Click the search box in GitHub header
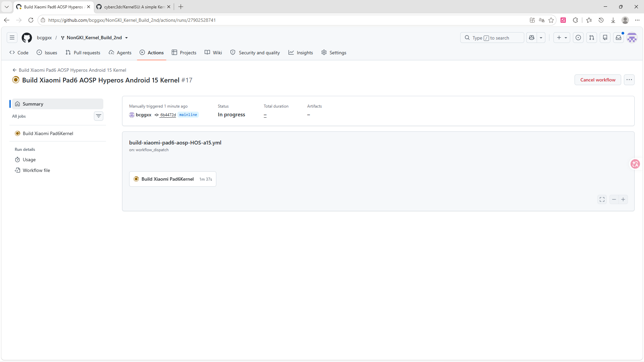Viewport: 644px width, 362px height. [x=492, y=38]
